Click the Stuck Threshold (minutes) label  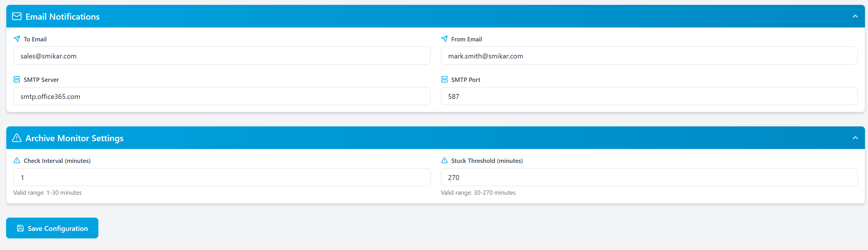487,161
